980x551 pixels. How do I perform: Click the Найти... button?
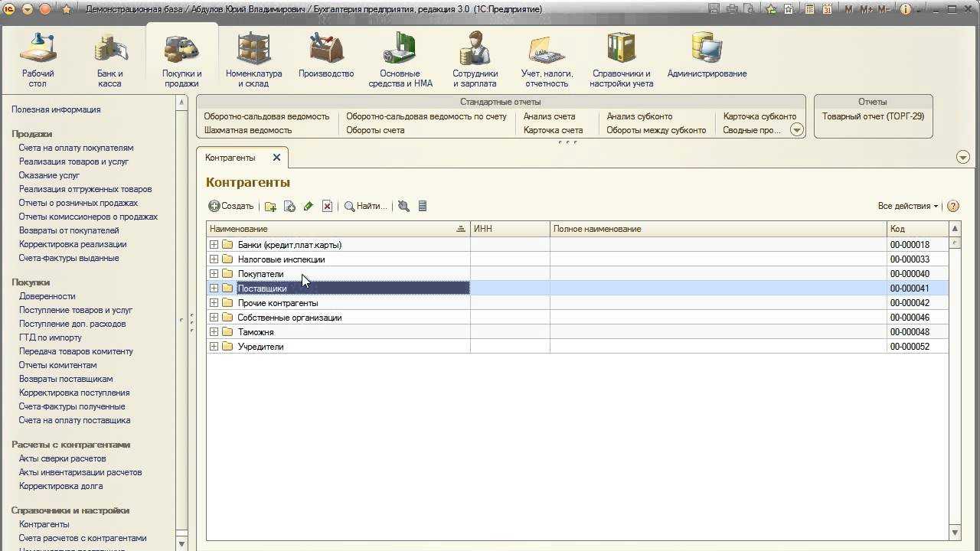pos(365,207)
